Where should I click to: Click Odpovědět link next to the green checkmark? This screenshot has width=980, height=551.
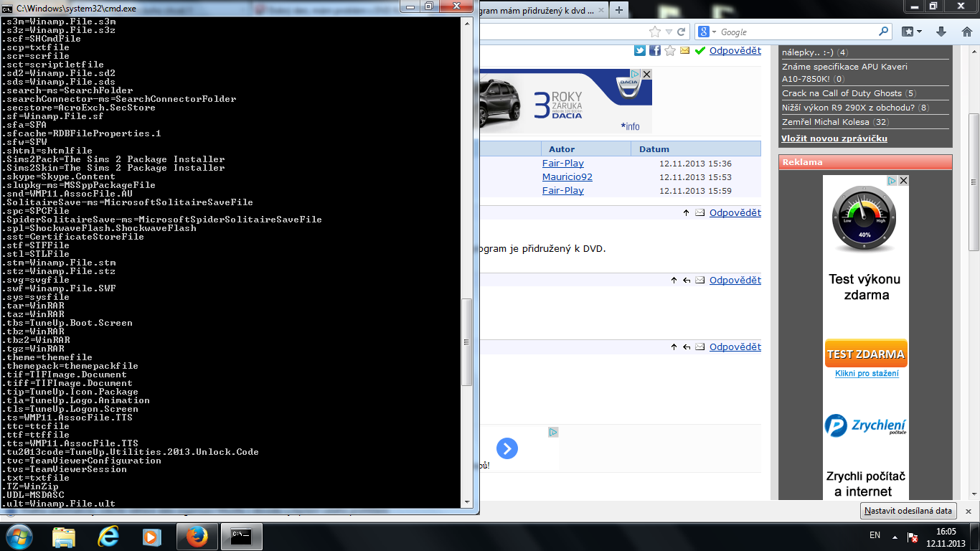coord(735,50)
